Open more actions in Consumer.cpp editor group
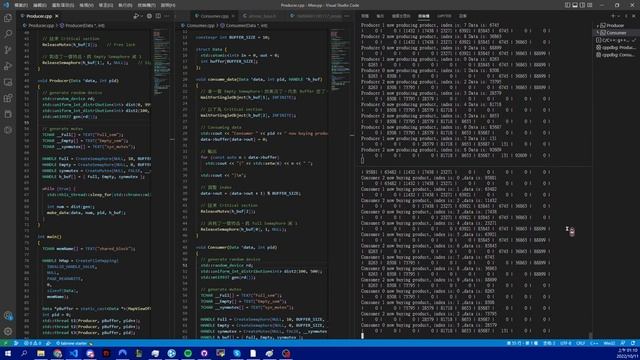The width and height of the screenshot is (640, 360). [x=347, y=16]
